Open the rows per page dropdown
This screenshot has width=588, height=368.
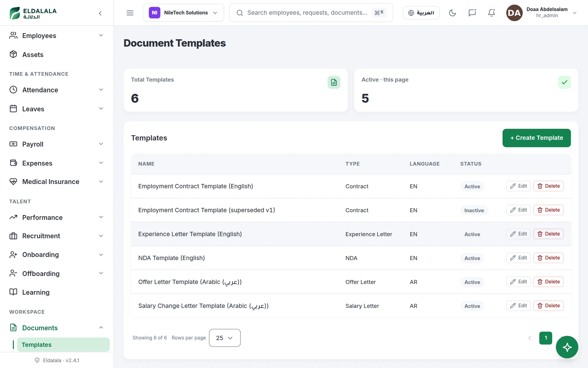pyautogui.click(x=225, y=338)
